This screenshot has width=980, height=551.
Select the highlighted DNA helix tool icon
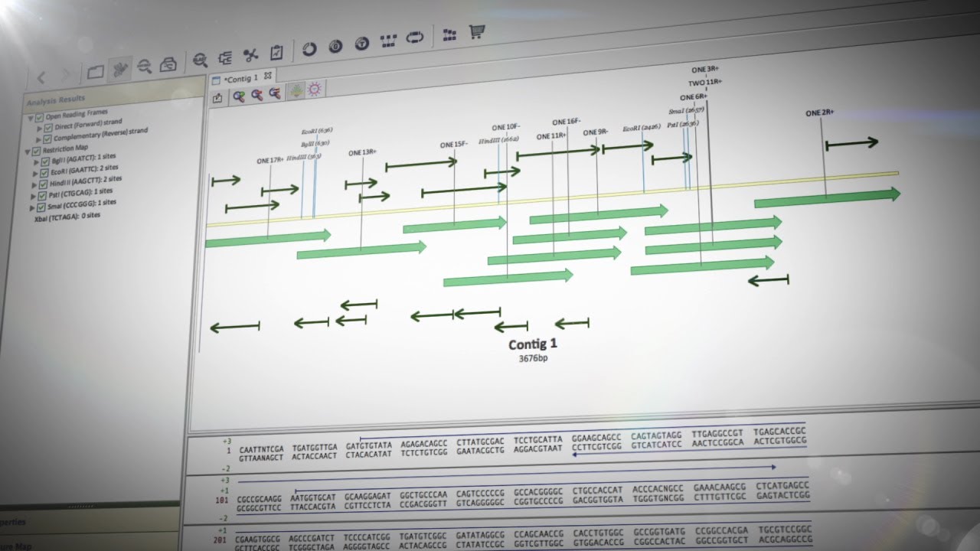click(x=119, y=69)
